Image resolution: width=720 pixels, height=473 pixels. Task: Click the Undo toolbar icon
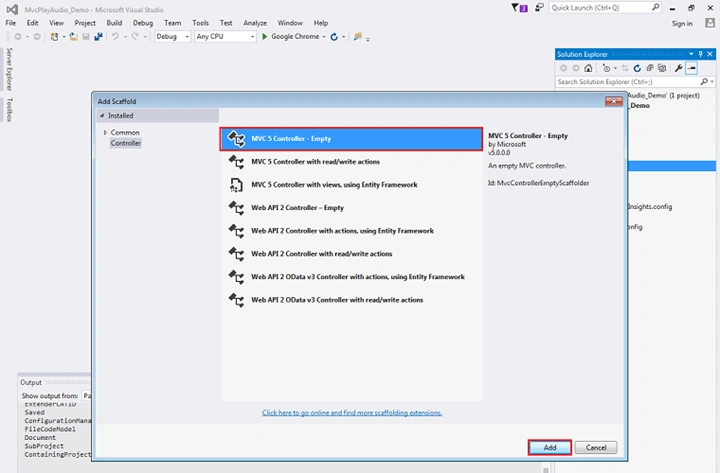pyautogui.click(x=115, y=37)
